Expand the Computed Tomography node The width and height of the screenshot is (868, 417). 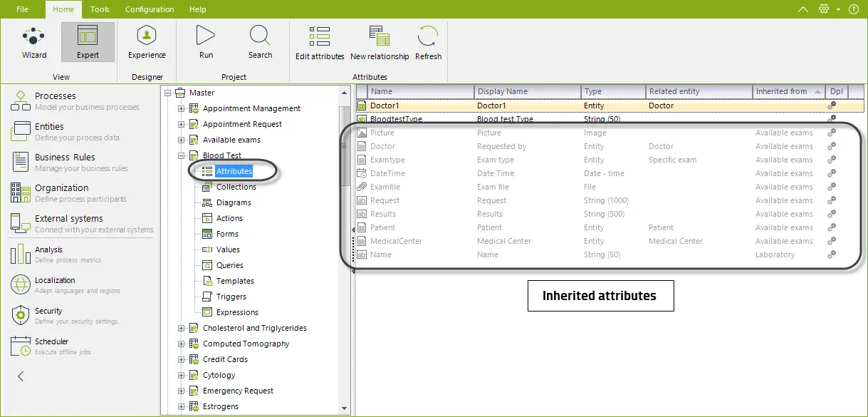pyautogui.click(x=182, y=344)
